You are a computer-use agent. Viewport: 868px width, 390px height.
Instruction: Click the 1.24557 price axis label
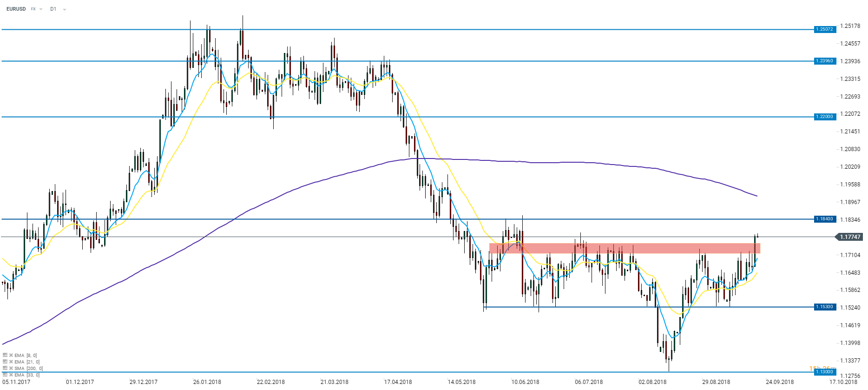tap(850, 44)
